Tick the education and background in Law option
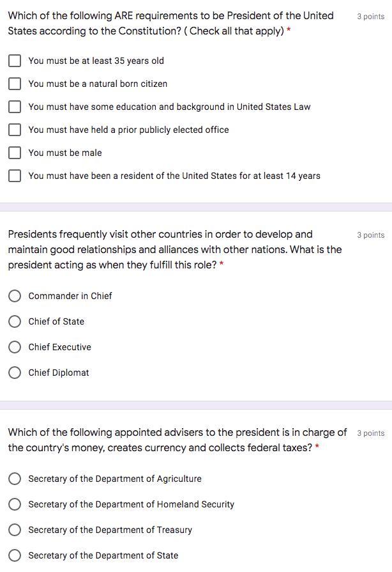This screenshot has height=572, width=392. [x=15, y=107]
